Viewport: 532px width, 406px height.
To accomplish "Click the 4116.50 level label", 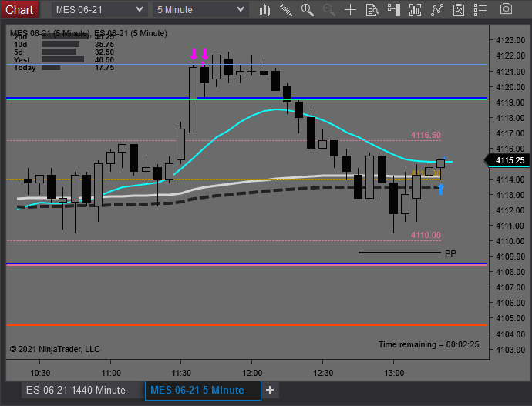I will 426,135.
